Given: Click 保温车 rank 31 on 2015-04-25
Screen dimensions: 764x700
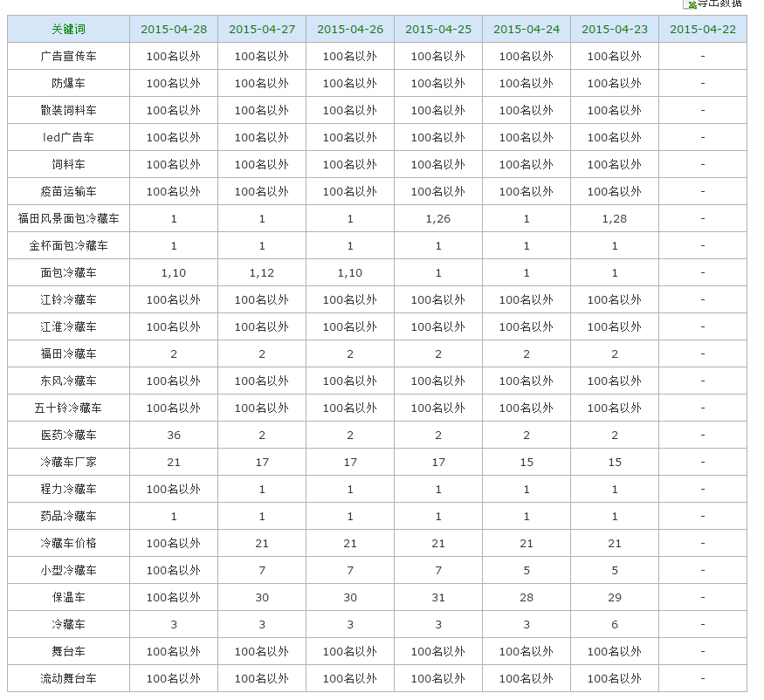Looking at the screenshot, I should (438, 597).
